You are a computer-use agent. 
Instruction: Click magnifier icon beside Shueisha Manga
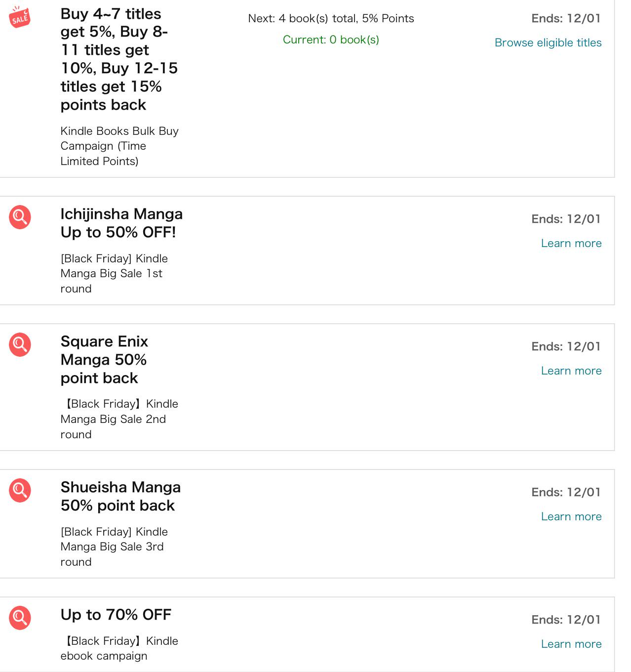click(20, 490)
